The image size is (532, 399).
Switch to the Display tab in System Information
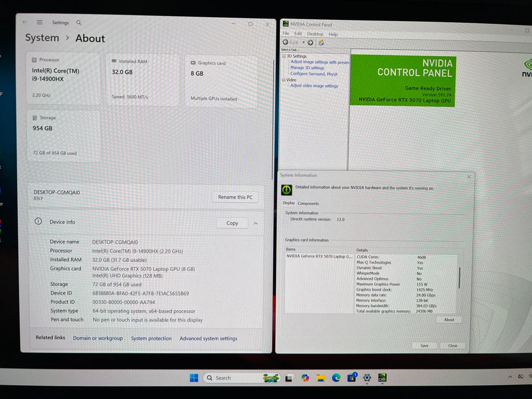289,203
